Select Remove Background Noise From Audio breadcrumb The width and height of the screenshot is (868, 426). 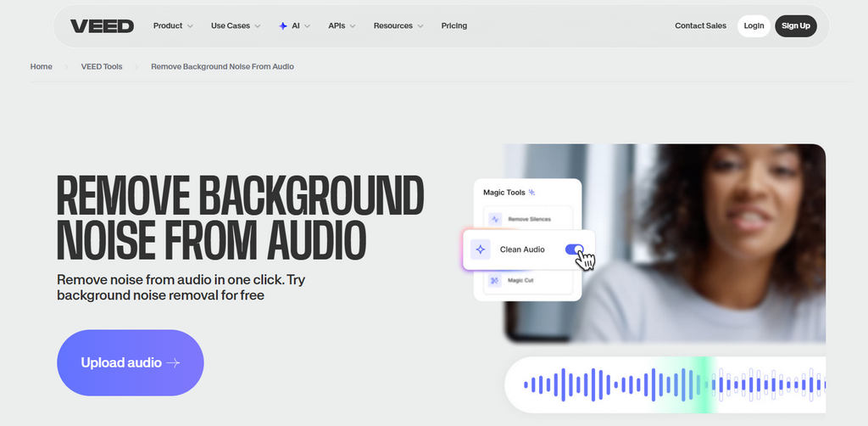coord(223,66)
